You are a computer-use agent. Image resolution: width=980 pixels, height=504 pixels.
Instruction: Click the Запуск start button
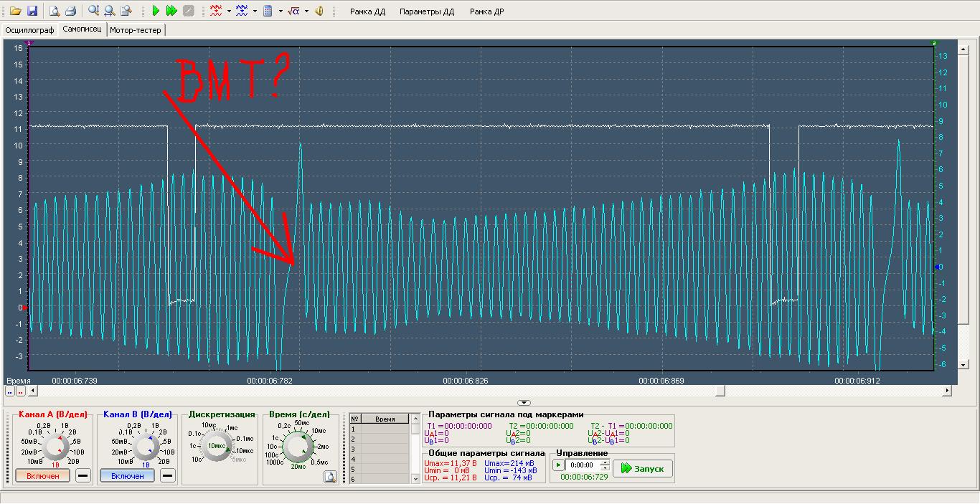pyautogui.click(x=643, y=469)
